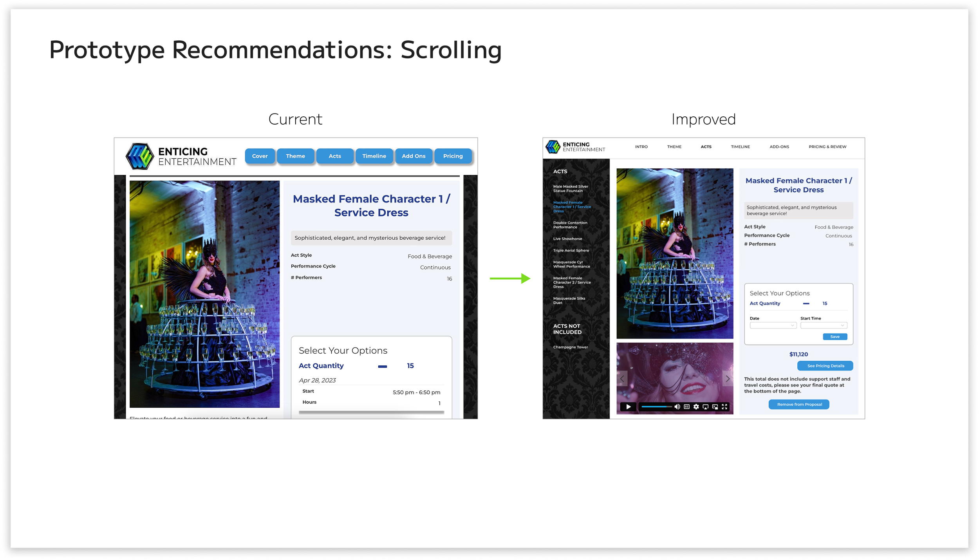Open the TIMELINE tab in improved nav
The image size is (979, 560).
click(x=740, y=147)
